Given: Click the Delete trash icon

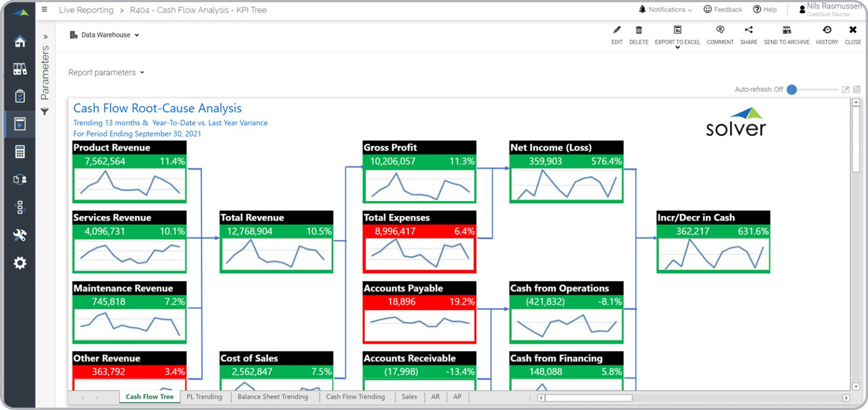Looking at the screenshot, I should click(x=639, y=30).
